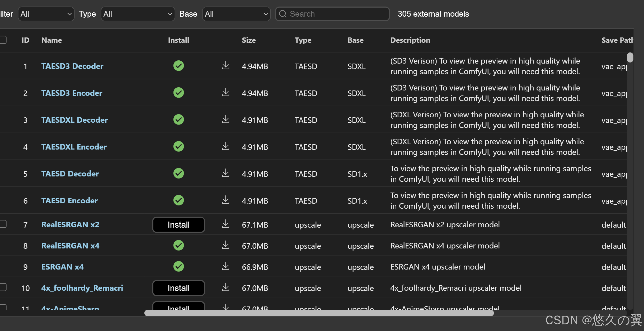Click download icon for TAESD3 Decoder row

(x=225, y=65)
